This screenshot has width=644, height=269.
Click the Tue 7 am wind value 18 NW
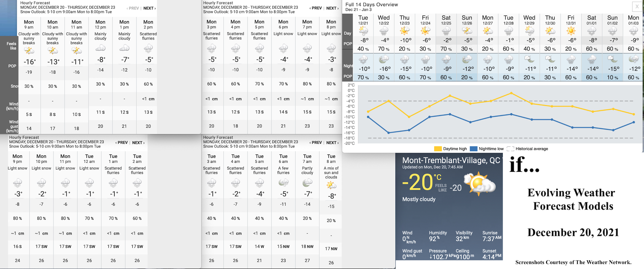coord(307,246)
